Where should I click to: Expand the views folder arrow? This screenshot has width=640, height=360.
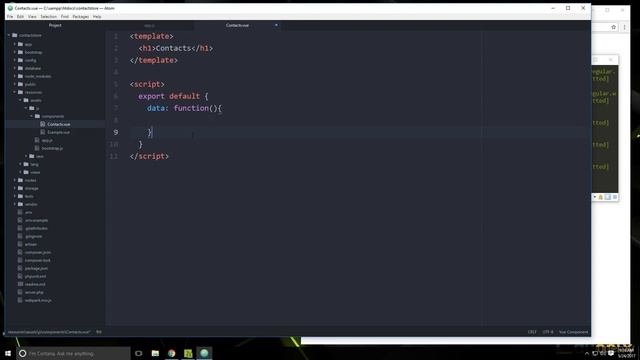[20, 172]
